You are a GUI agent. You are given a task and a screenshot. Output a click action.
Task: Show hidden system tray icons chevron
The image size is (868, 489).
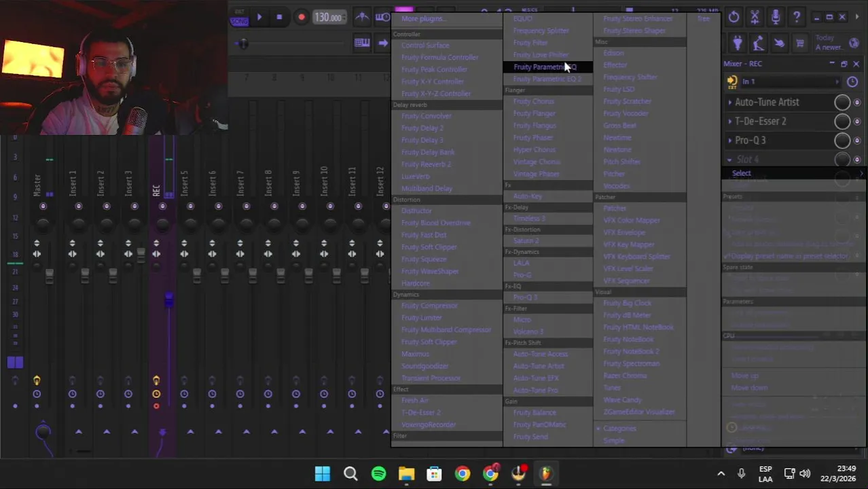coord(721,474)
